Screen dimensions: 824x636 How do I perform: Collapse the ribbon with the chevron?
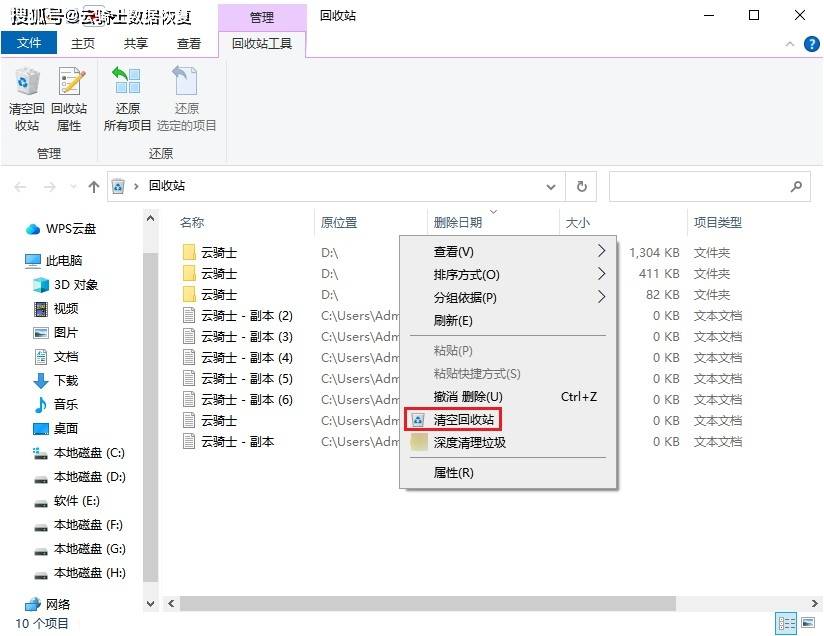click(x=789, y=44)
